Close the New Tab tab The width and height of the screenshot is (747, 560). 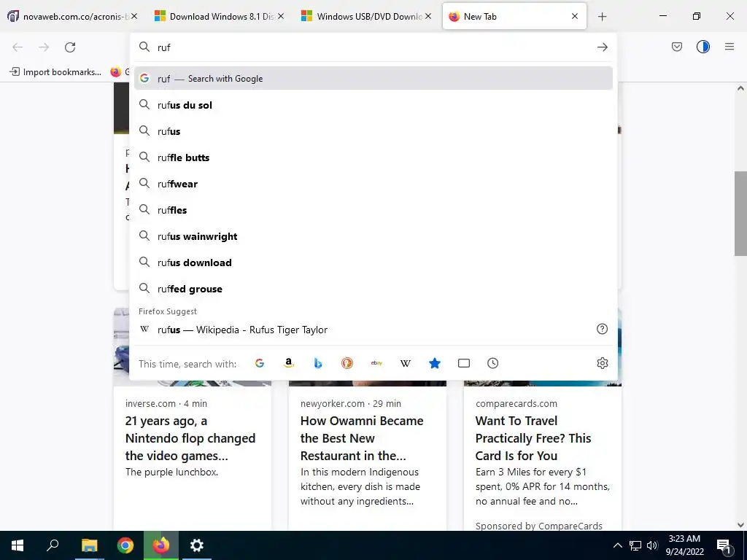tap(575, 16)
